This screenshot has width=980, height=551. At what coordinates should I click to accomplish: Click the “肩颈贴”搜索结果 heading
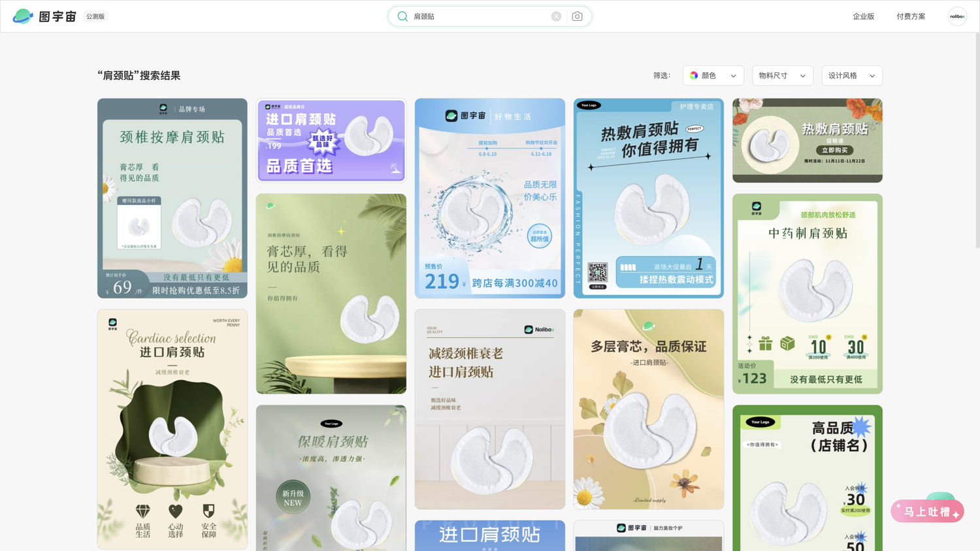139,76
